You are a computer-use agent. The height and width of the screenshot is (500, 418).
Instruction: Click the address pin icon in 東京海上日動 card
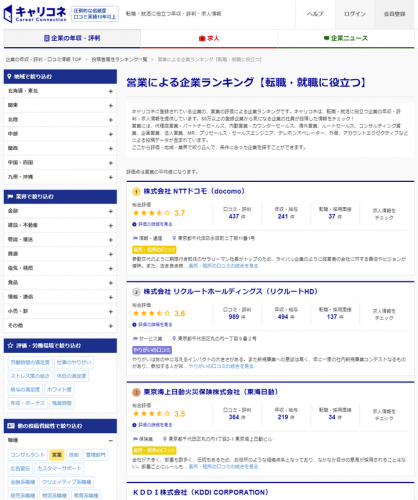165,439
